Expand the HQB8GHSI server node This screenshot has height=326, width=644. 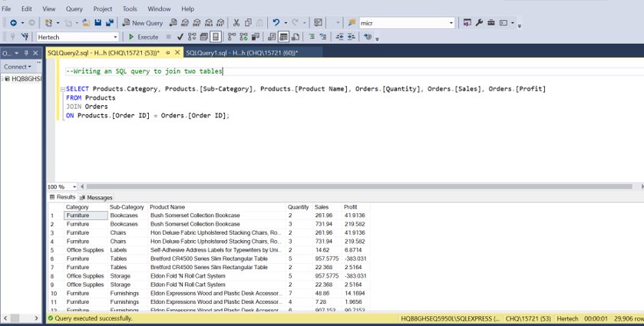[x=2, y=78]
